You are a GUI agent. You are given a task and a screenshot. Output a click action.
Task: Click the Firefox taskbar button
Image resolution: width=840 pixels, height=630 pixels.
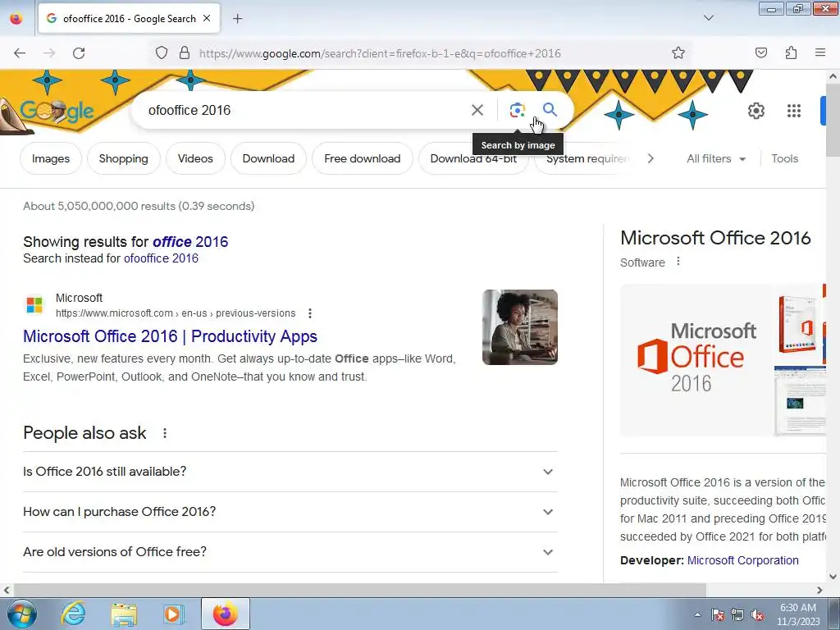point(226,614)
